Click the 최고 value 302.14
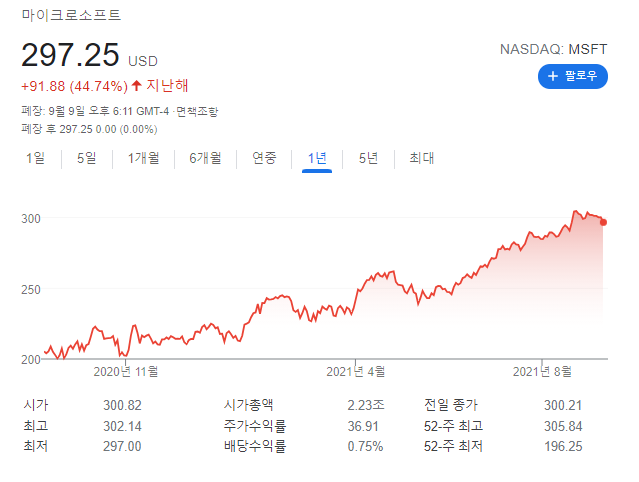This screenshot has height=482, width=639. coord(122,426)
